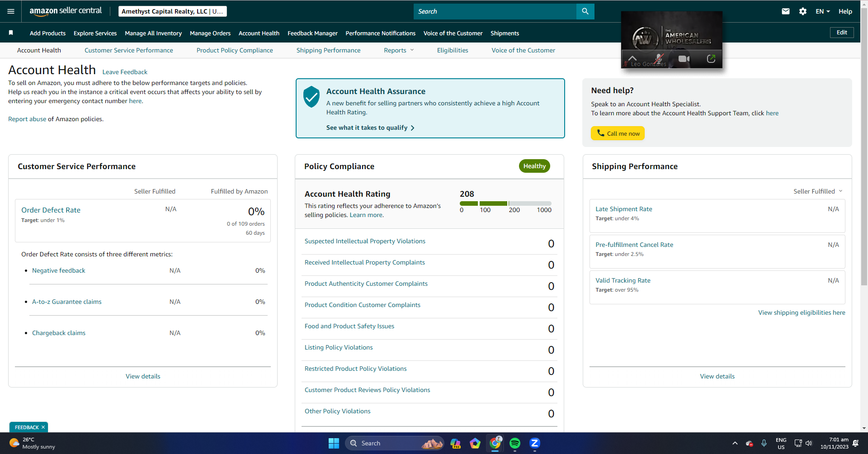The width and height of the screenshot is (868, 454).
Task: Click the Amazon Seller Central logo
Action: click(x=66, y=11)
